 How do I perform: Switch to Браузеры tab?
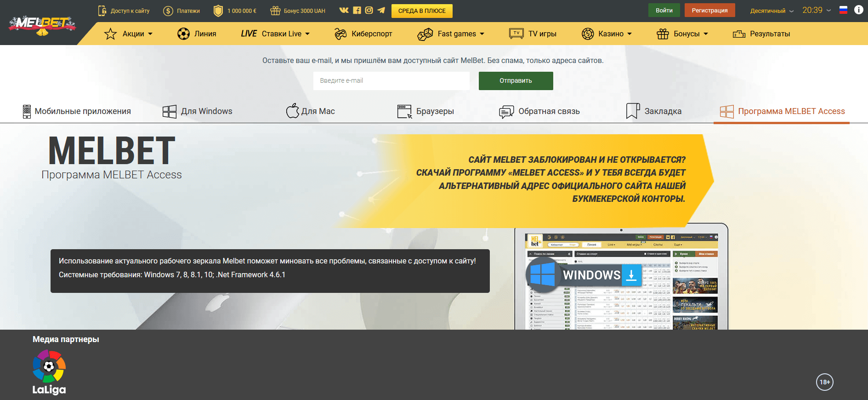tap(425, 111)
